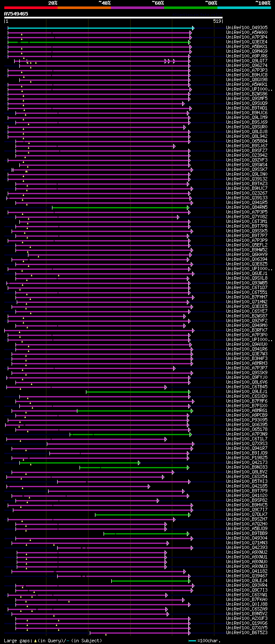Select hit label UniRef100_B9HJC8
This screenshot has width=275, height=644.
click(246, 75)
